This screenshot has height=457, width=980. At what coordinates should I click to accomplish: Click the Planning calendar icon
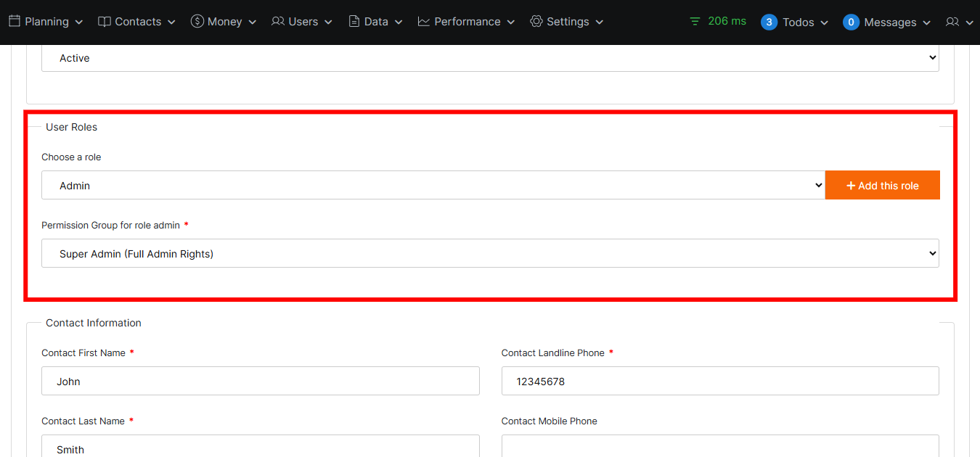(15, 22)
